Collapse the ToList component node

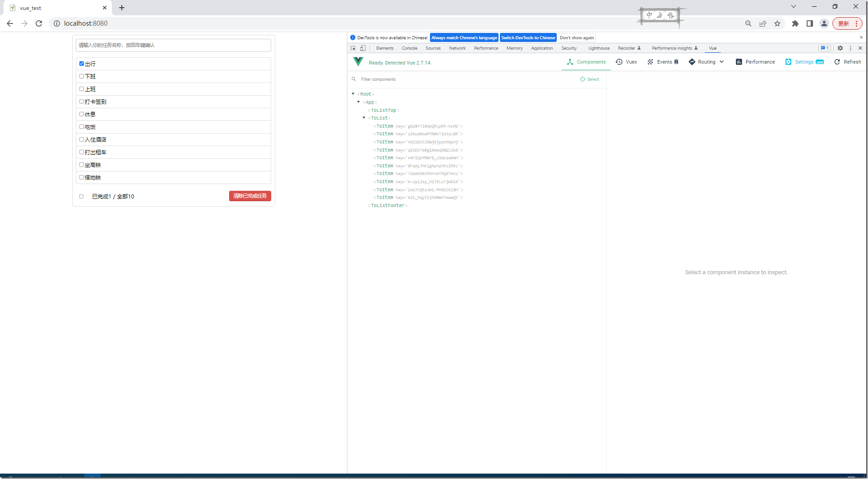[364, 118]
